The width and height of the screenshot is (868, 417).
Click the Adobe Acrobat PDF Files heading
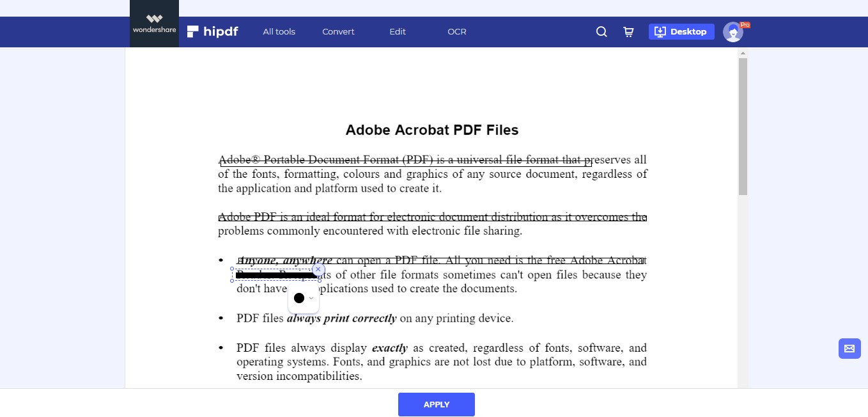432,130
